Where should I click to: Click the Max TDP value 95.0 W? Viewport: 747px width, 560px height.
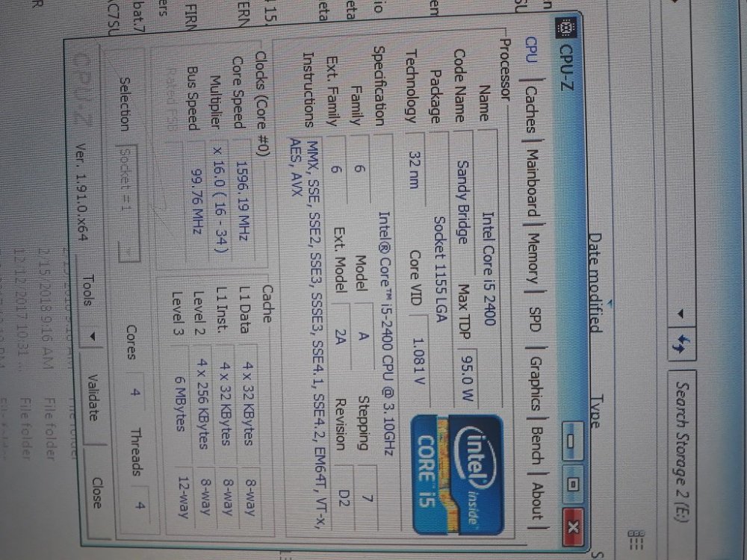pos(468,378)
